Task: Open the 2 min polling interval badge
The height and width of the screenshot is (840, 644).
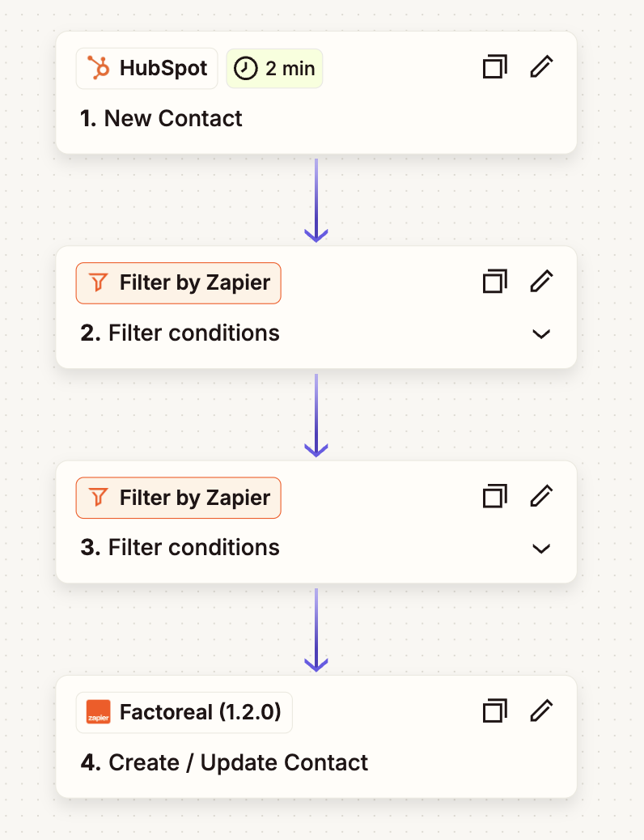Action: [x=274, y=69]
